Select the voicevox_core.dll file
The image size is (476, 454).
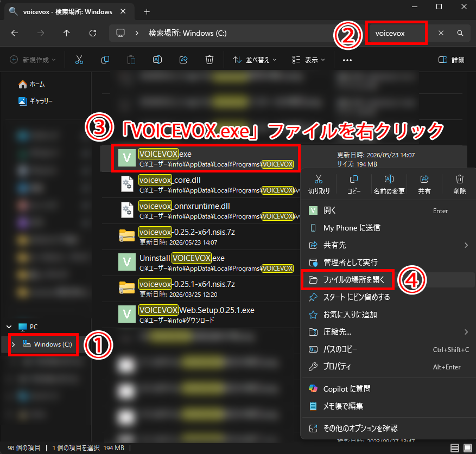(x=200, y=185)
